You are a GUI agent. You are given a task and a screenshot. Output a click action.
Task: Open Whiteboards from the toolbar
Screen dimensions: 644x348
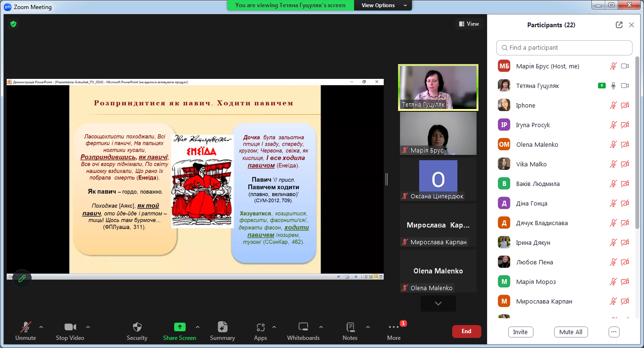coord(303,327)
